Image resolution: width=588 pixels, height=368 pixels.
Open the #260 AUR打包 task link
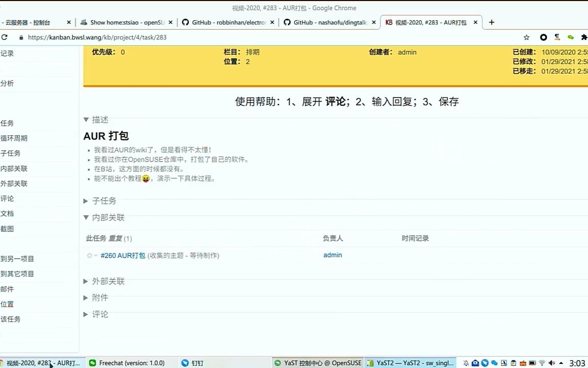122,255
